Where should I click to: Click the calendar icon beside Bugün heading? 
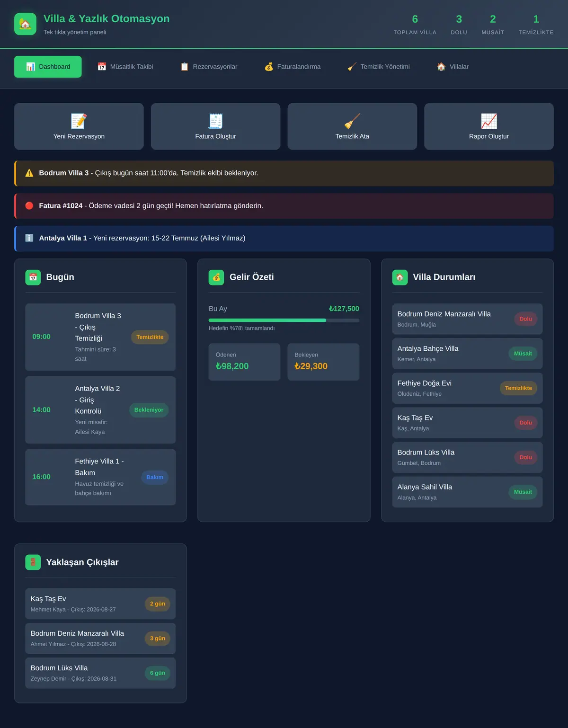[33, 277]
